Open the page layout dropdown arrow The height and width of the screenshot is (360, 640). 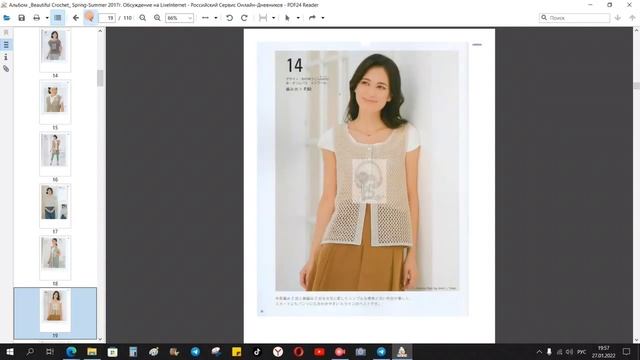click(273, 18)
